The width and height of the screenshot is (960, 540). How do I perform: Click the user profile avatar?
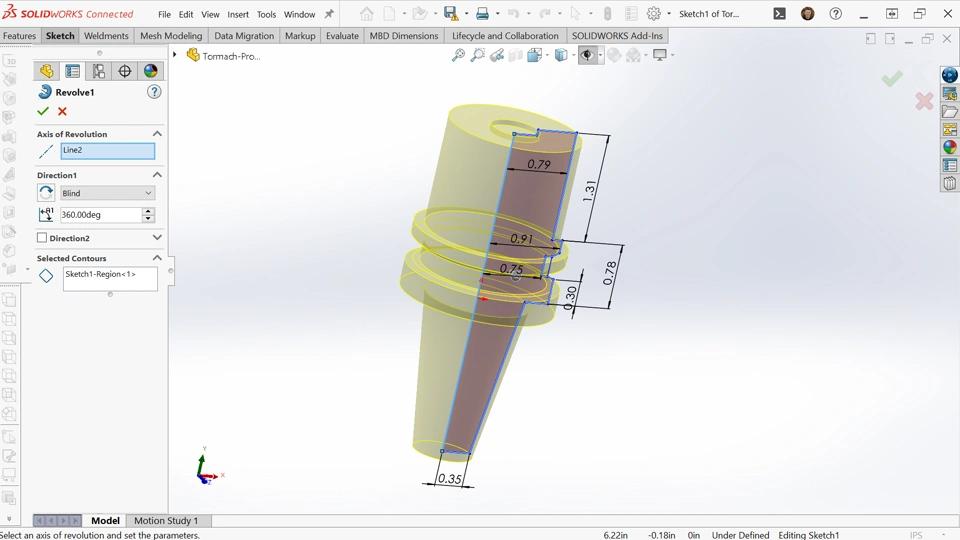point(808,13)
